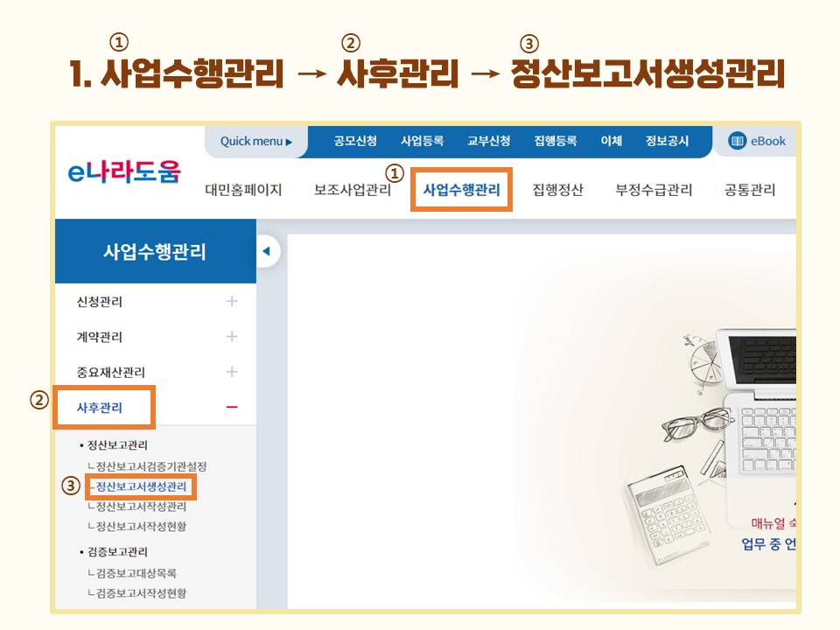840x630 pixels.
Task: Click the 정보공시 quick link
Action: (x=667, y=141)
